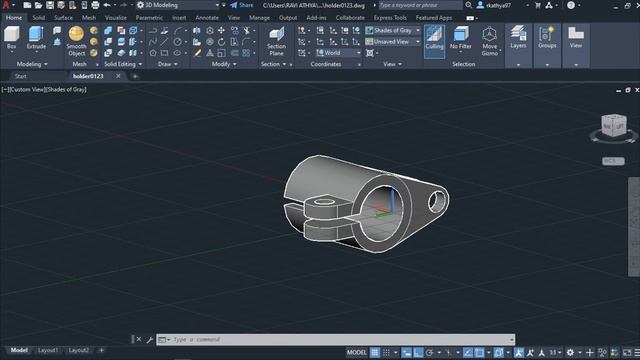This screenshot has height=360, width=640.
Task: Toggle dynamic input in status bar
Action: click(407, 352)
